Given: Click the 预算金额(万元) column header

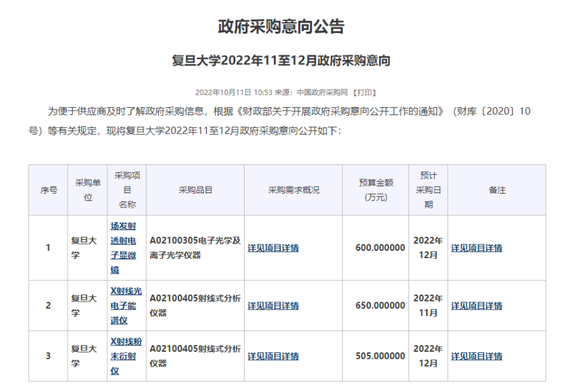Looking at the screenshot, I should pyautogui.click(x=376, y=190).
